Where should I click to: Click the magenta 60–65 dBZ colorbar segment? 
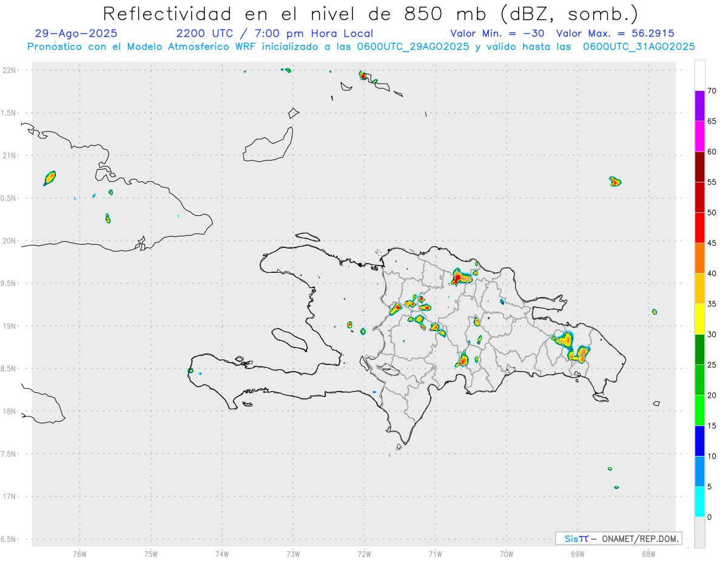coord(699,136)
